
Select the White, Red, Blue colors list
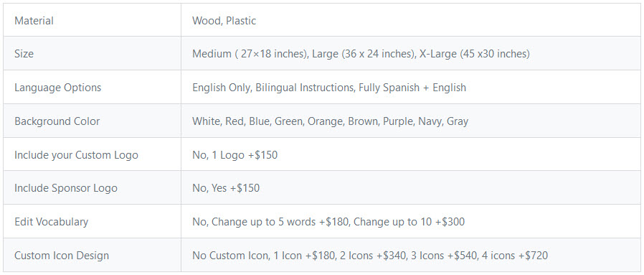(x=330, y=121)
